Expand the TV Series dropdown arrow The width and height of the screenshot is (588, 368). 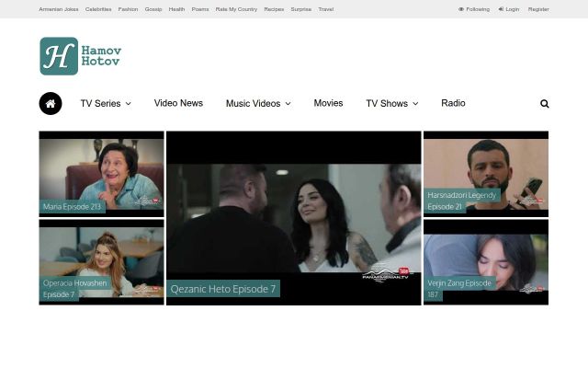tap(129, 104)
